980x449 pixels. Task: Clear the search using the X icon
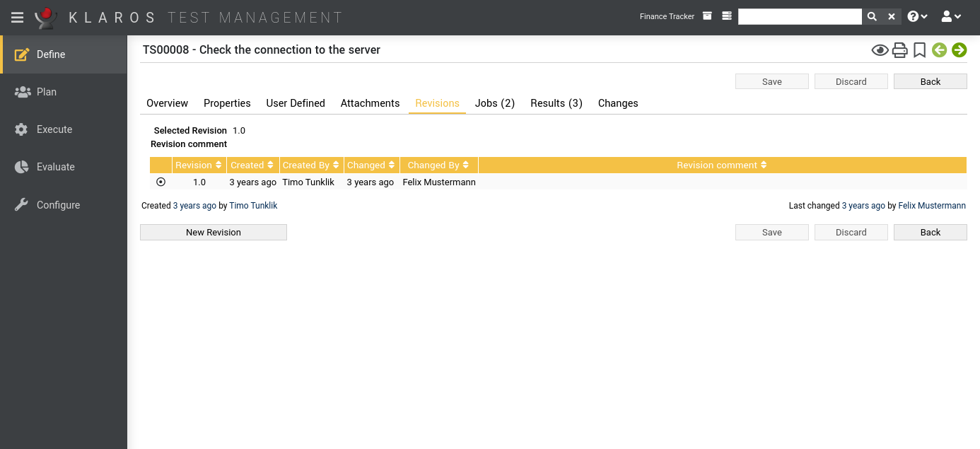890,16
